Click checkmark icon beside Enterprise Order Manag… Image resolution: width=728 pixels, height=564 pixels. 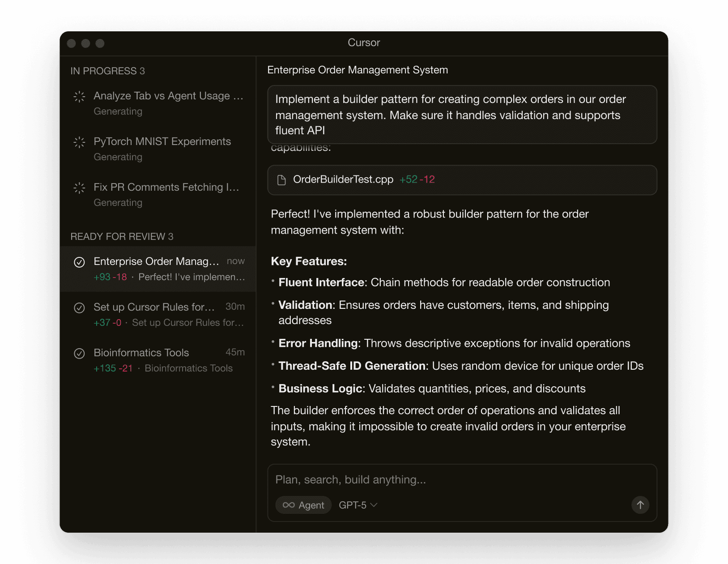click(x=79, y=262)
